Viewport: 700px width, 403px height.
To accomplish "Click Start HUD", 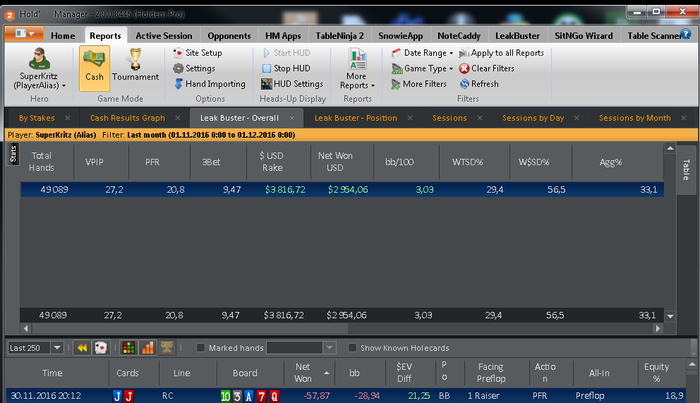I will [x=286, y=53].
